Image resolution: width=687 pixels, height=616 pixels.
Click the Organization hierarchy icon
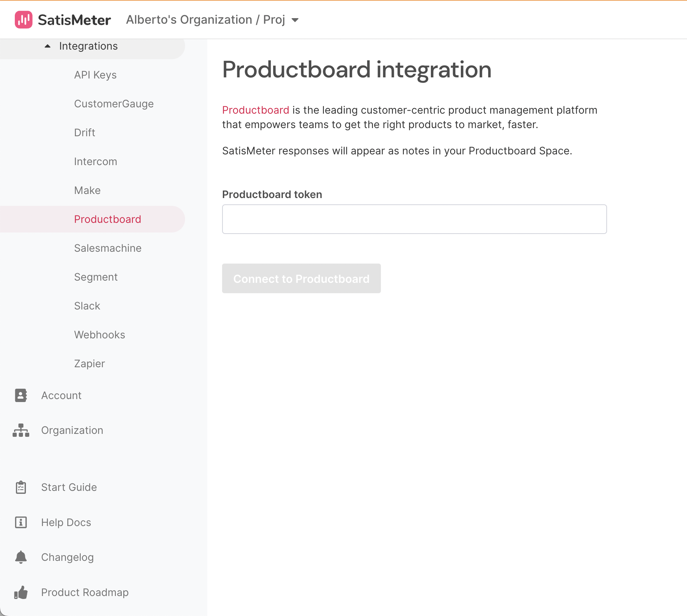click(21, 430)
